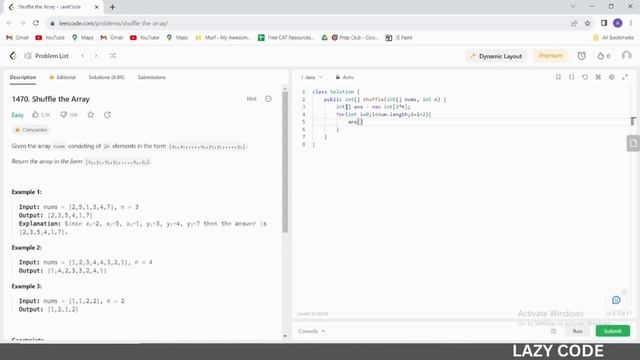Open browser side panel icon
Image resolution: width=640 pixels, height=360 pixels.
604,23
